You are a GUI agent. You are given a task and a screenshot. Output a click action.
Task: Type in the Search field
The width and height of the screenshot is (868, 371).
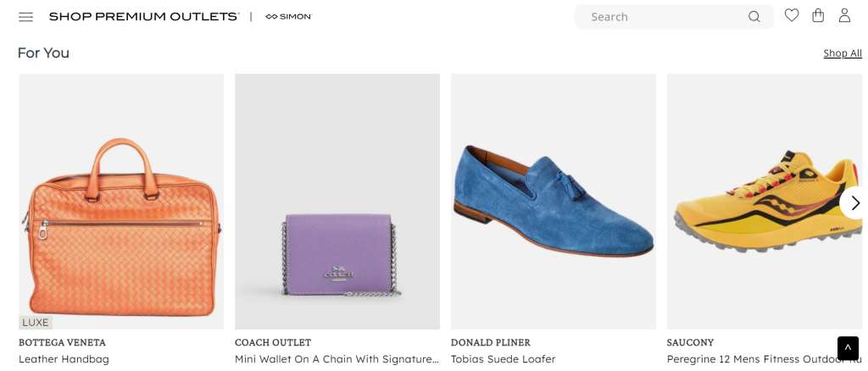pyautogui.click(x=661, y=17)
